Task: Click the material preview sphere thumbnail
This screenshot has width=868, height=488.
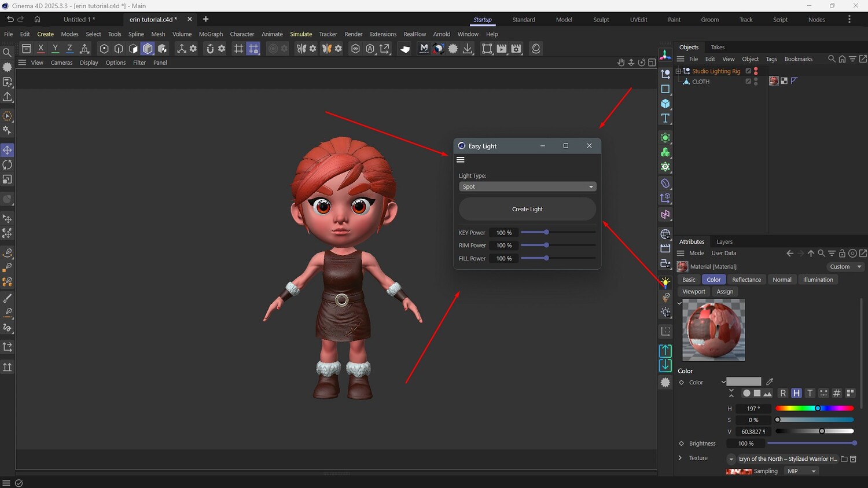Action: 713,330
